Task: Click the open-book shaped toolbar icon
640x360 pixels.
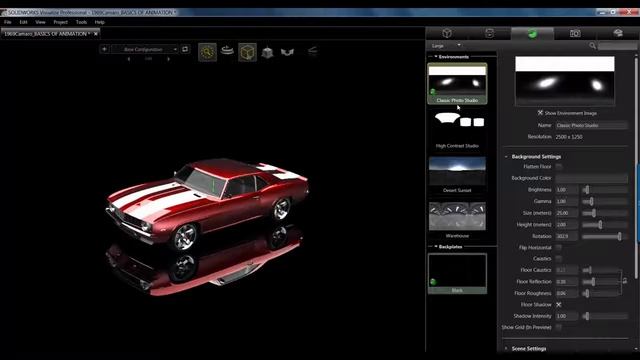Action: (x=287, y=52)
